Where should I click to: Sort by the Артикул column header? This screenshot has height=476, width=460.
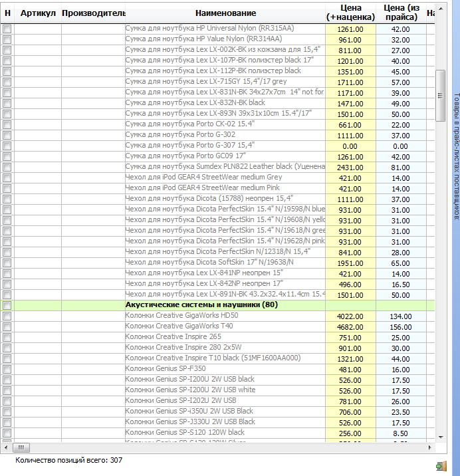click(38, 13)
